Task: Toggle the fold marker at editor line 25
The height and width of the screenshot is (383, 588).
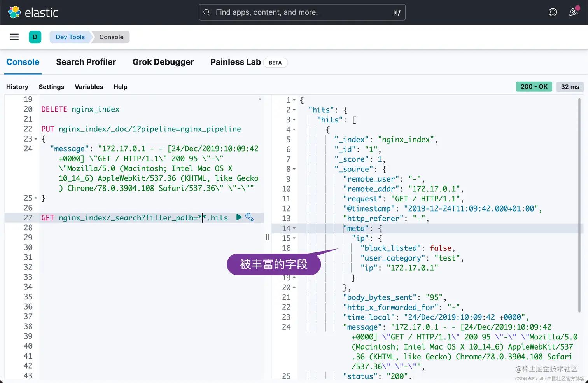Action: point(36,198)
